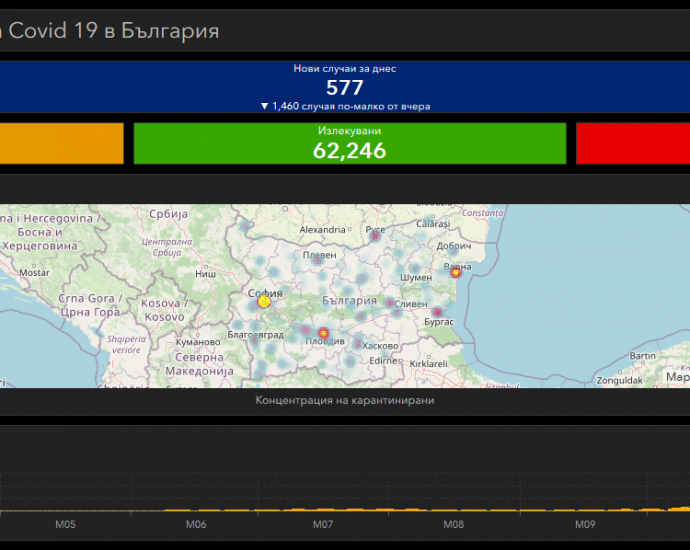
Task: Click the 'Kırklareli' label on map
Action: click(429, 364)
